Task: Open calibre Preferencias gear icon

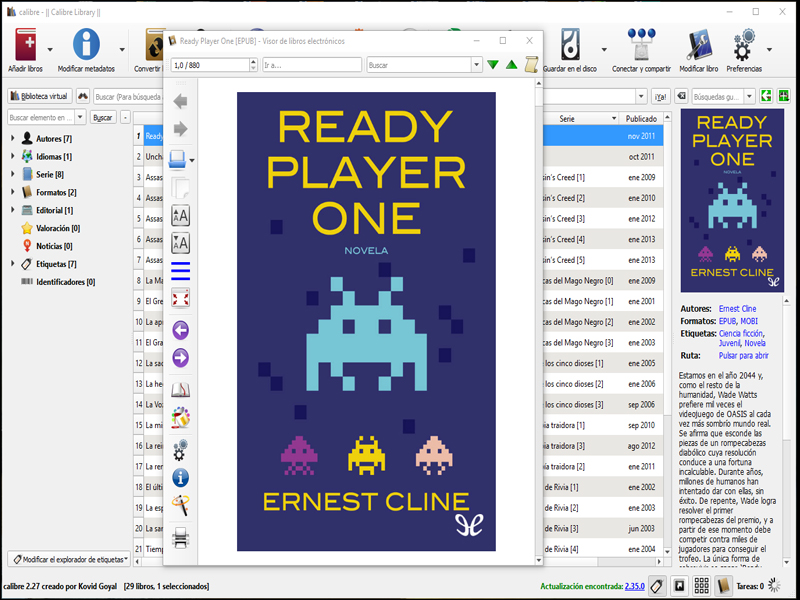Action: pyautogui.click(x=744, y=45)
